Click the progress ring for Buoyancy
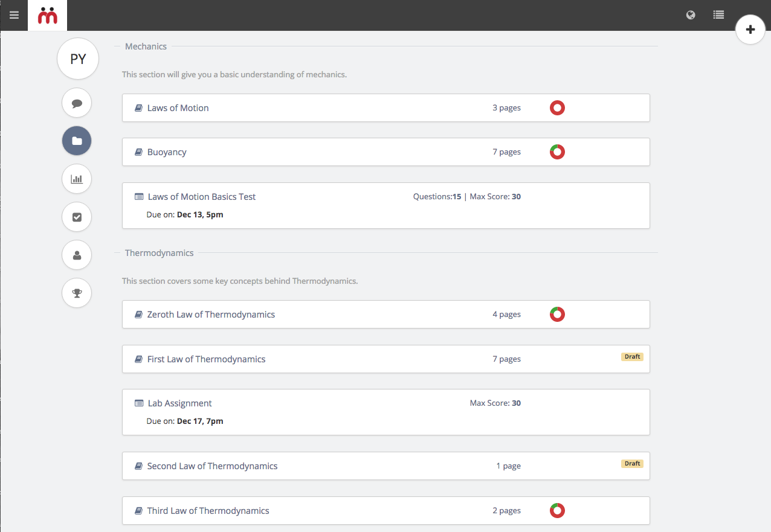 [557, 152]
